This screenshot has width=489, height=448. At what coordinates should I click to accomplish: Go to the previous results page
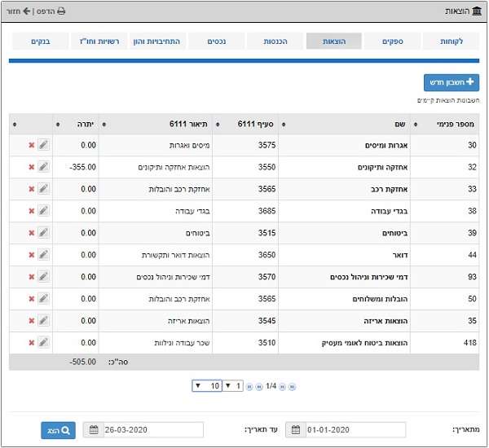pyautogui.click(x=282, y=387)
